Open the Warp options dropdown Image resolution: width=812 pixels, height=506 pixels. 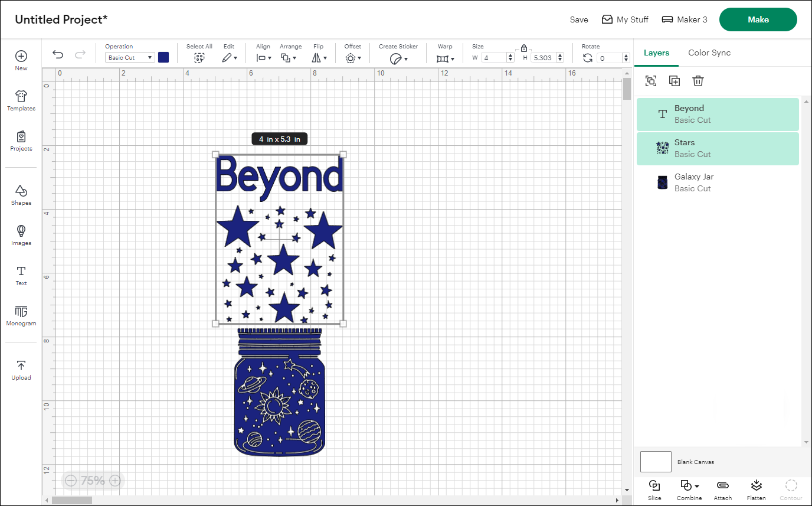pos(446,57)
